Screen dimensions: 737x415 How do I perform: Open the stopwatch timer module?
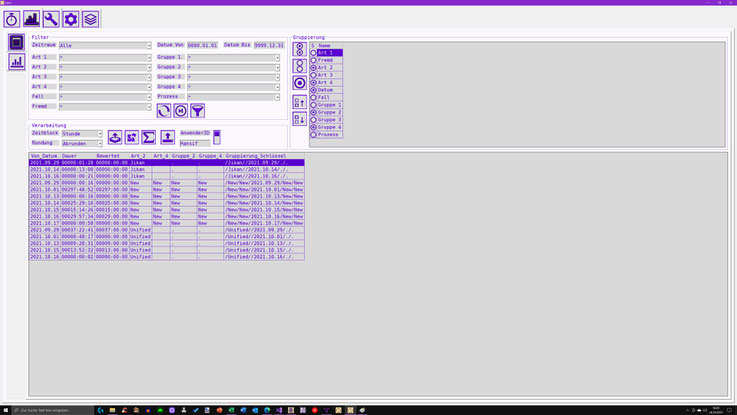coord(12,19)
